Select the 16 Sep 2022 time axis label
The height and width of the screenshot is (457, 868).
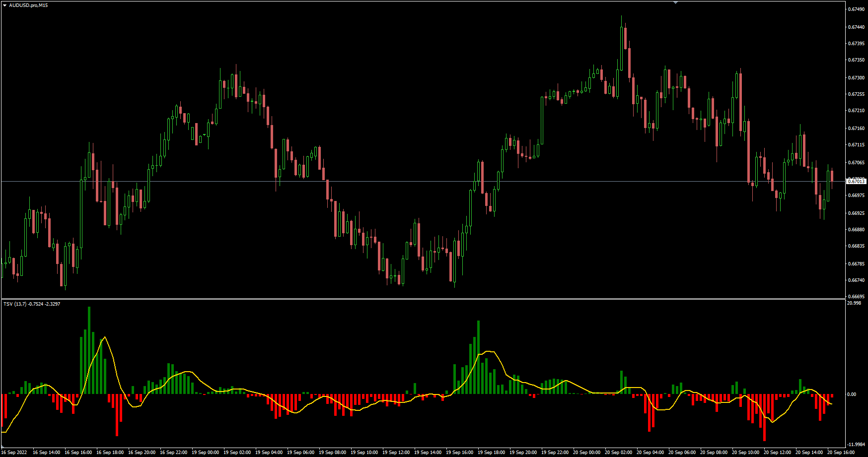[x=15, y=452]
